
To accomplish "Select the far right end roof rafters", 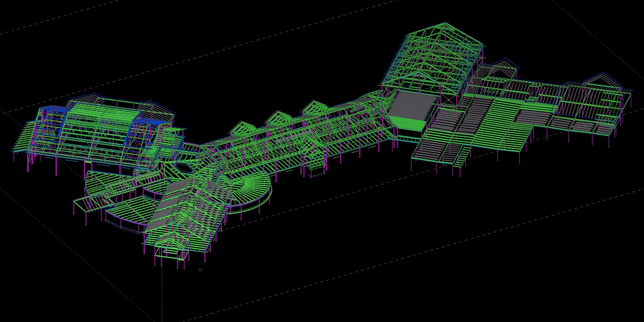I will 612,105.
